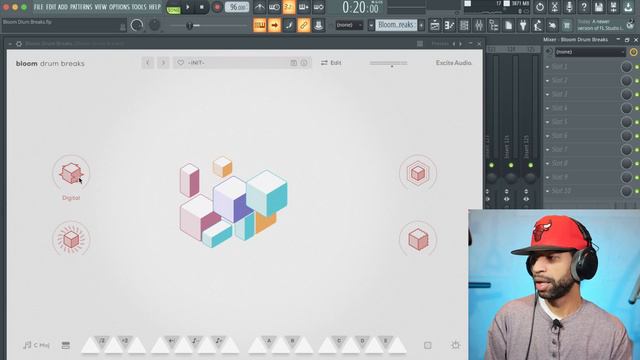Click the project info page icon
Image resolution: width=640 pixels, height=360 pixels.
coord(508,25)
